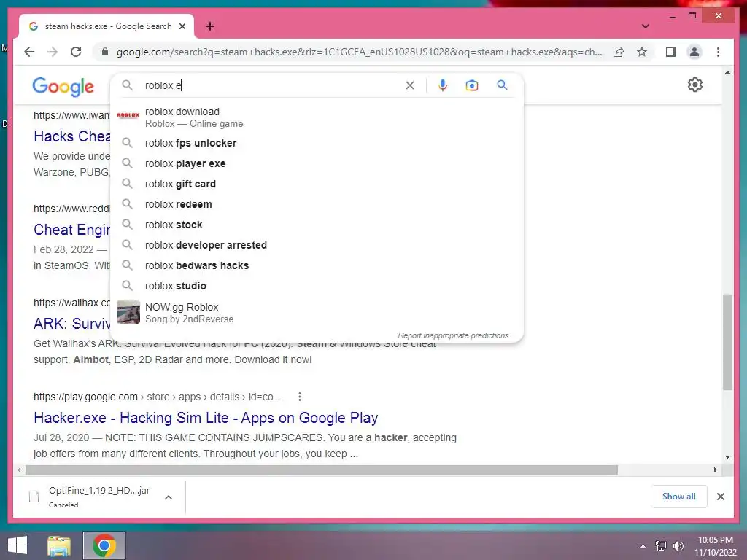Choose roblox developer arrested suggestion
747x560 pixels.
point(317,245)
